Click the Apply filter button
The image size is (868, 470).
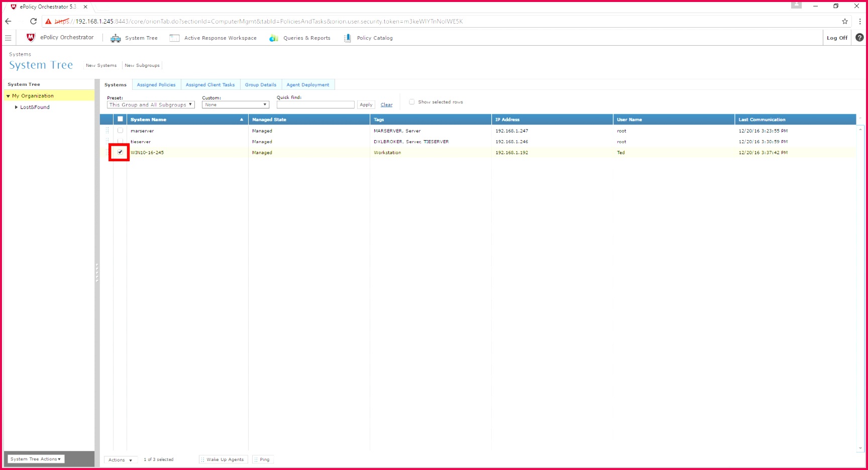(366, 105)
